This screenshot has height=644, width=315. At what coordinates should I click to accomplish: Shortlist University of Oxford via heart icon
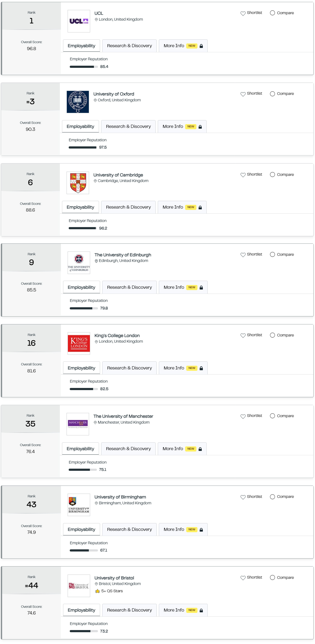click(x=243, y=94)
